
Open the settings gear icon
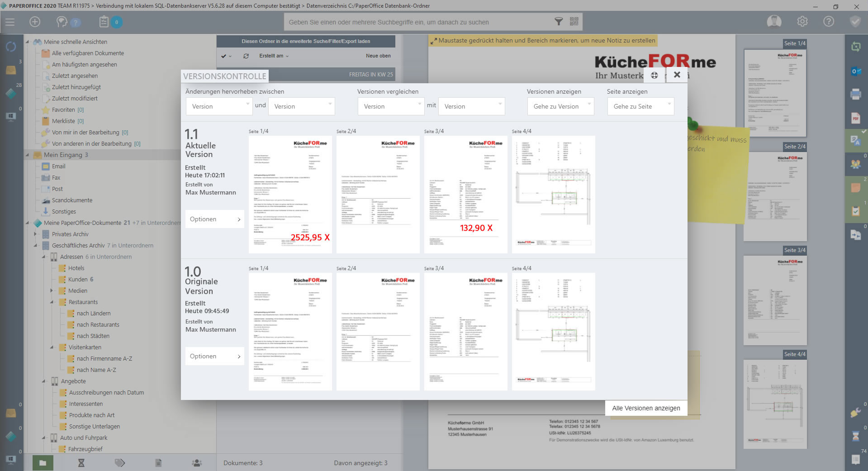pos(802,22)
